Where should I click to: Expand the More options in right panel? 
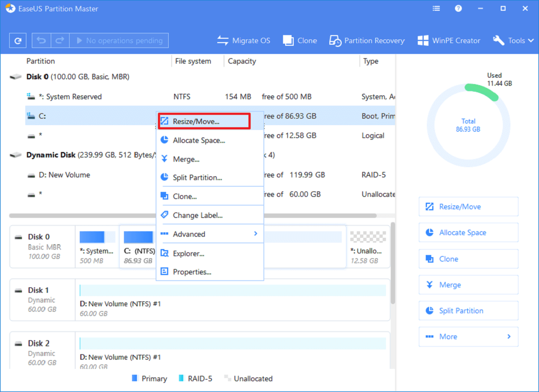tap(468, 336)
